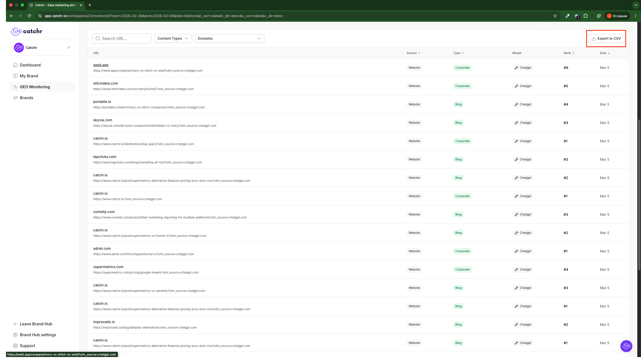Viewport: 641px width, 364px height.
Task: View site information icon in address bar
Action: pyautogui.click(x=40, y=16)
